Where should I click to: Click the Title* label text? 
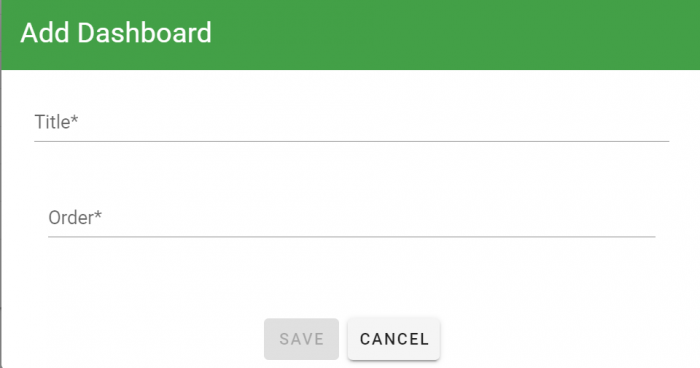point(56,122)
